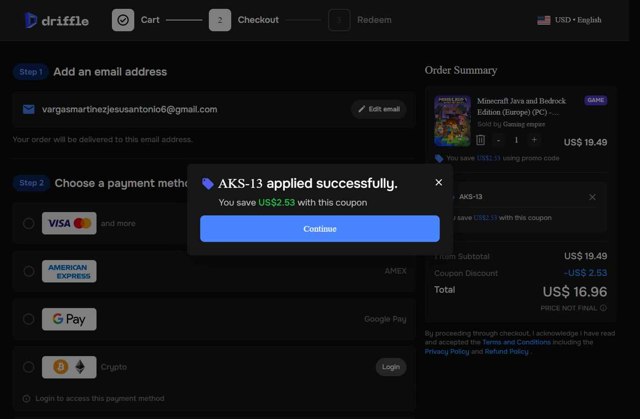
Task: Click the Google Pay label on the right
Action: click(x=385, y=319)
